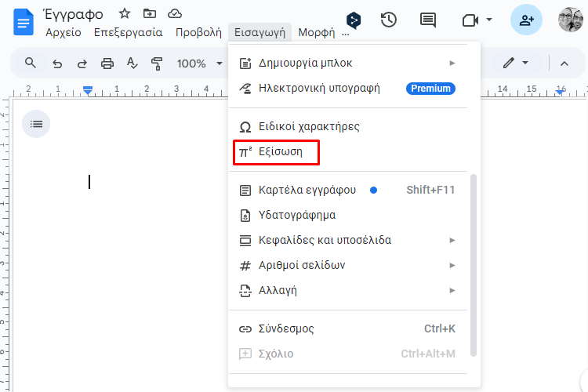Image resolution: width=588 pixels, height=392 pixels.
Task: Select the paint format roller icon
Action: click(x=157, y=64)
